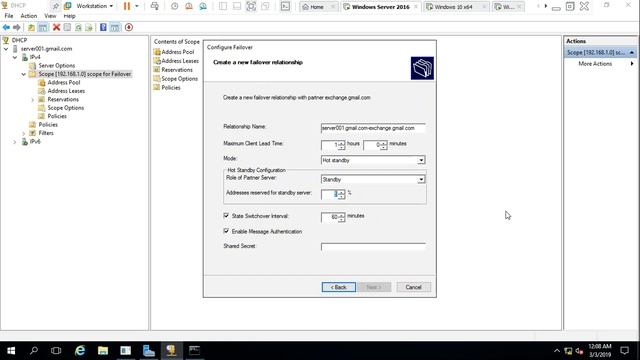
Task: Toggle the Show/Hide Action Pane icon
Action: [115, 27]
